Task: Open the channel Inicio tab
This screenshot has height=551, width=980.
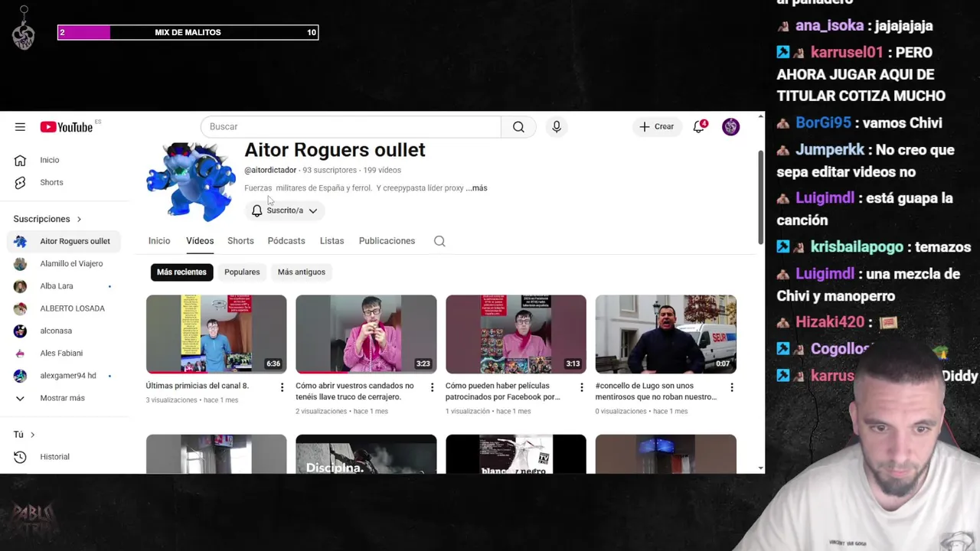Action: pyautogui.click(x=159, y=241)
